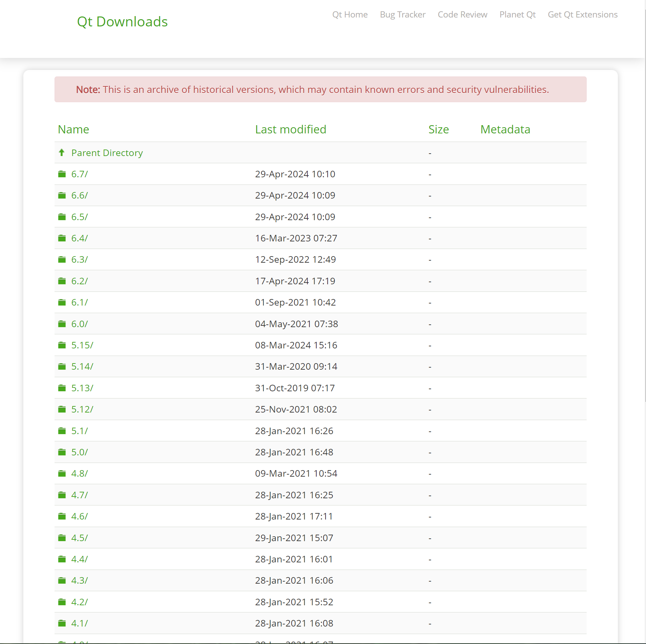
Task: Click the folder icon for 4.8/
Action: pyautogui.click(x=62, y=474)
